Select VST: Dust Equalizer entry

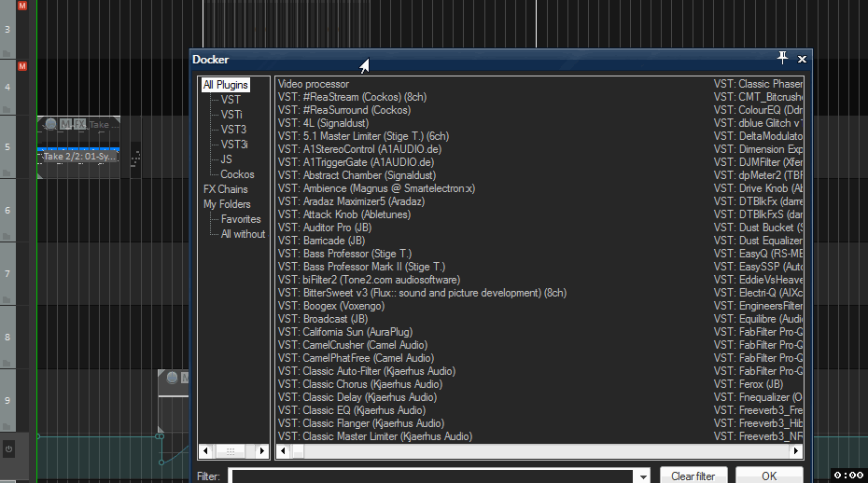tap(758, 241)
